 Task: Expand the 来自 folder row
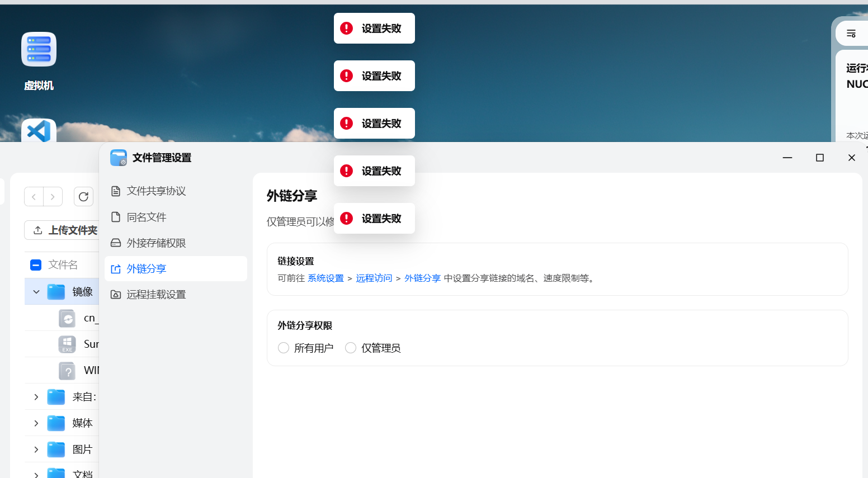(36, 397)
